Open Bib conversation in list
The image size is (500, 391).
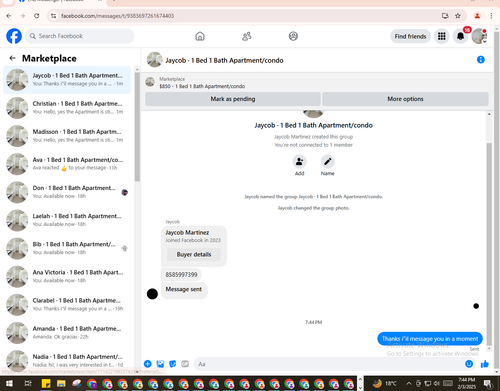point(67,248)
